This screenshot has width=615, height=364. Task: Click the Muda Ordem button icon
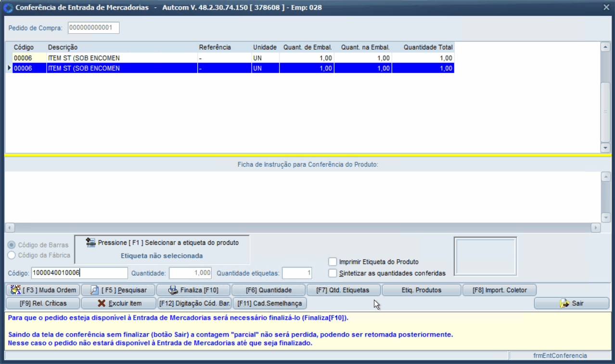[x=15, y=290]
